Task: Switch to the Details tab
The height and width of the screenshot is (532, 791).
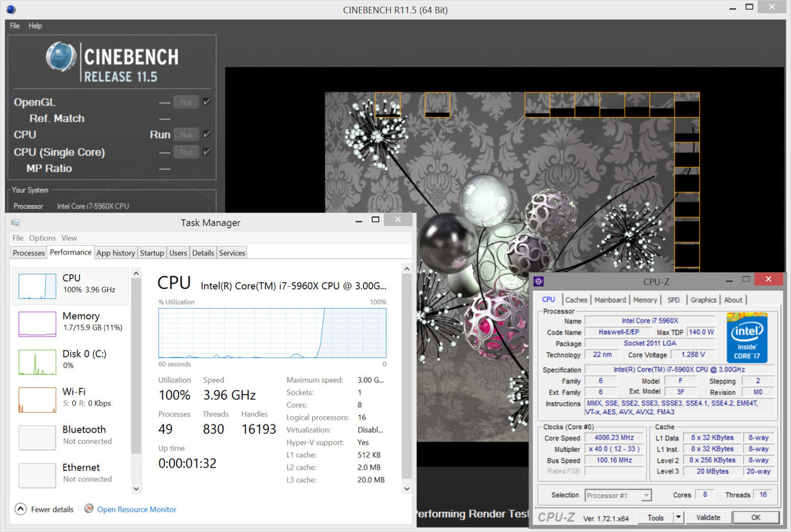Action: coord(203,253)
